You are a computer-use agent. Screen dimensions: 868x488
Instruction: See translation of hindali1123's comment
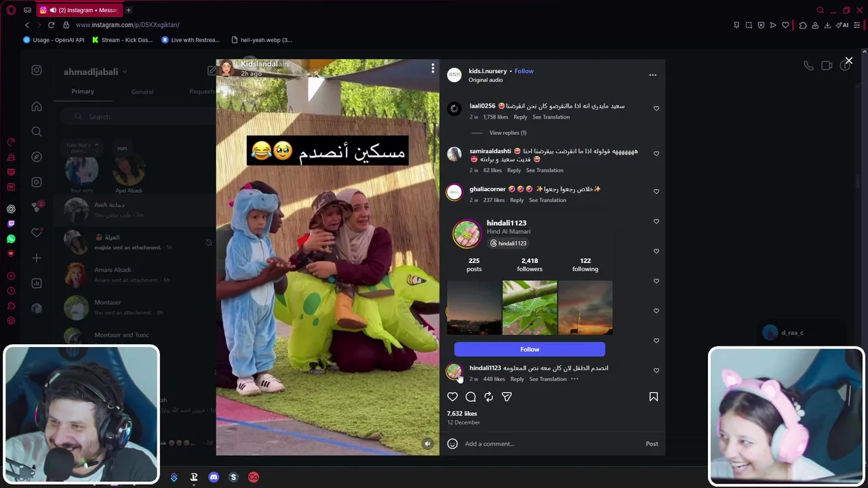(x=548, y=380)
